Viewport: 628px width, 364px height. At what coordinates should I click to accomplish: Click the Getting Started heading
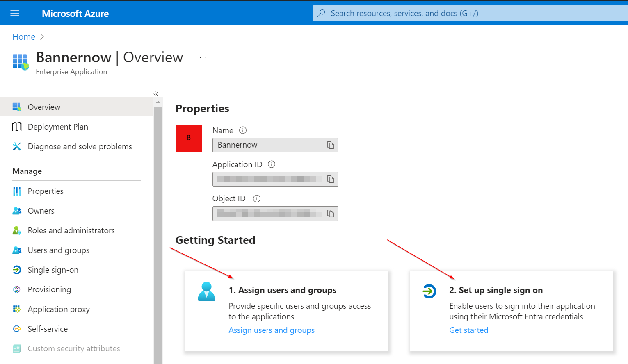click(215, 240)
